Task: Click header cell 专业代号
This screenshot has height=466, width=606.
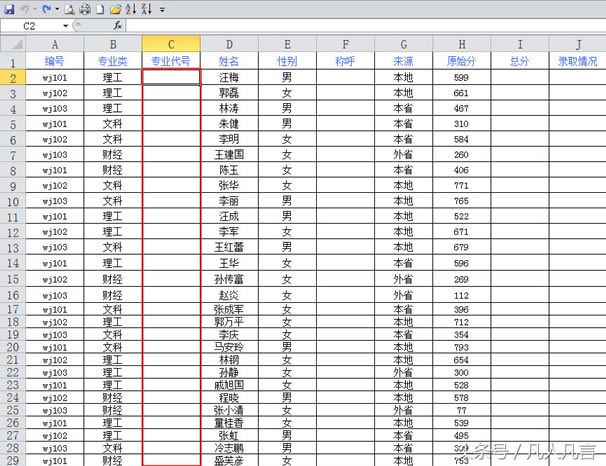Action: point(171,61)
